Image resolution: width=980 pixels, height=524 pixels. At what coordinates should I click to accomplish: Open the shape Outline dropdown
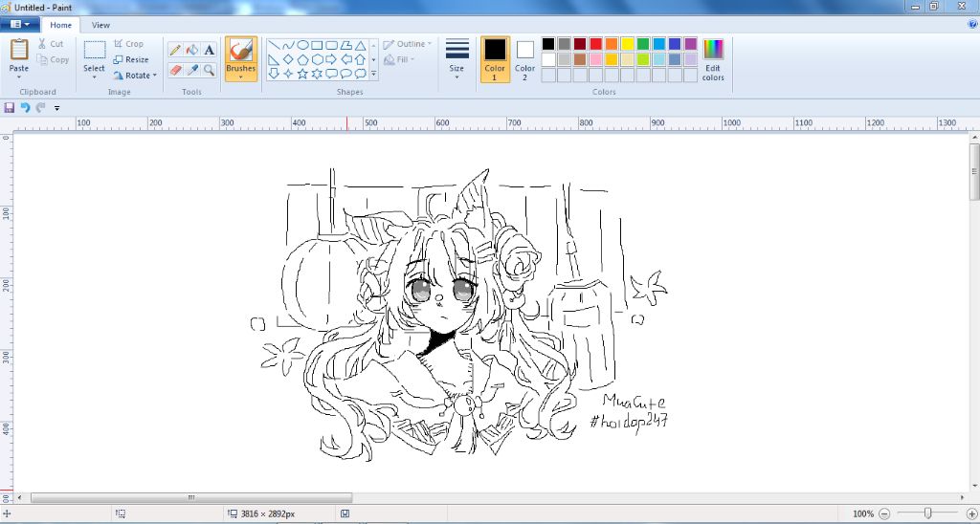[408, 44]
